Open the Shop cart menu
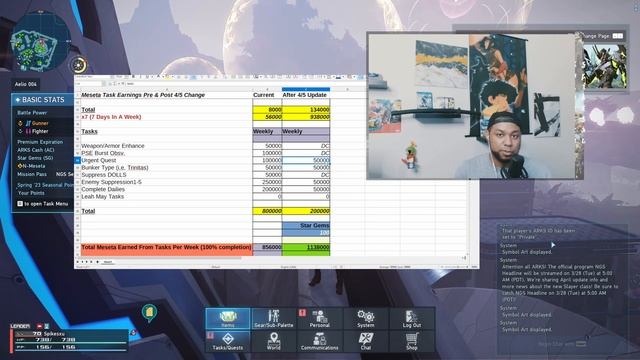 coord(411,341)
